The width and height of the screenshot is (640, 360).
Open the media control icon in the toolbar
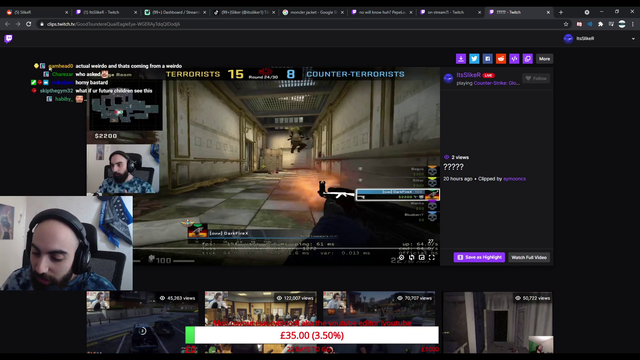click(611, 24)
